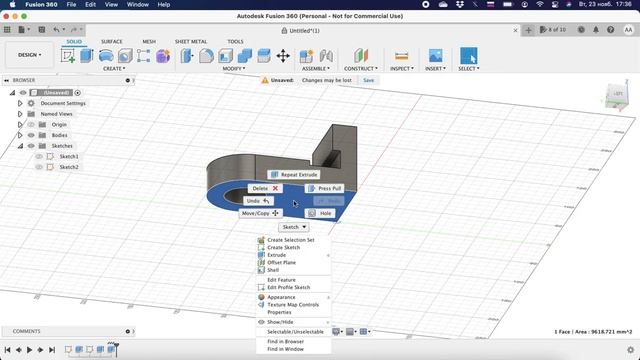
Task: Select the Joint tool icon
Action: (326, 56)
